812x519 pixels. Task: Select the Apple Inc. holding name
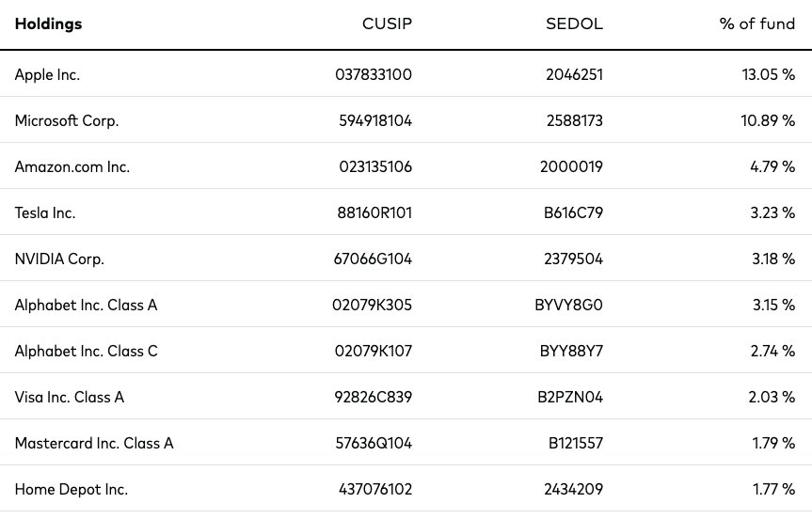click(47, 74)
